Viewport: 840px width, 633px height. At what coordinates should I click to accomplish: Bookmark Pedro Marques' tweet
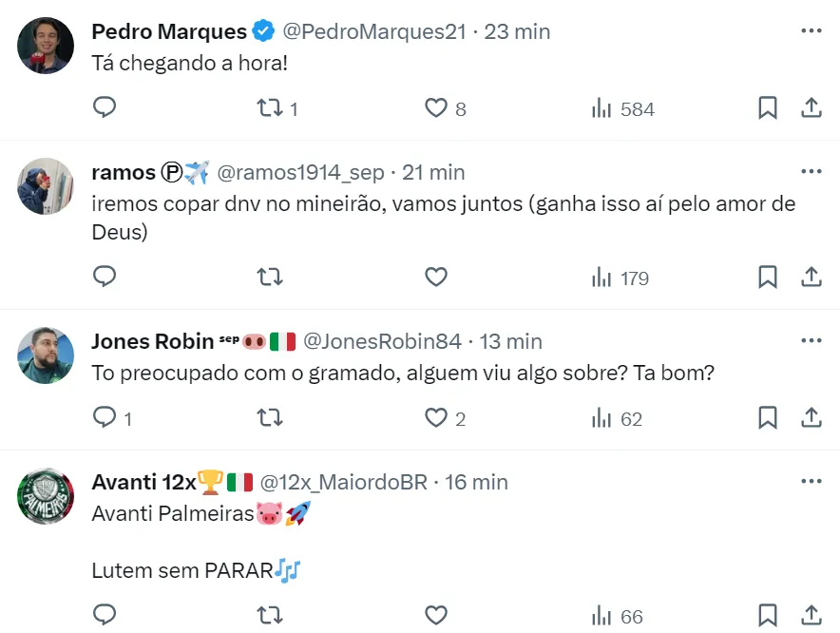pos(768,108)
